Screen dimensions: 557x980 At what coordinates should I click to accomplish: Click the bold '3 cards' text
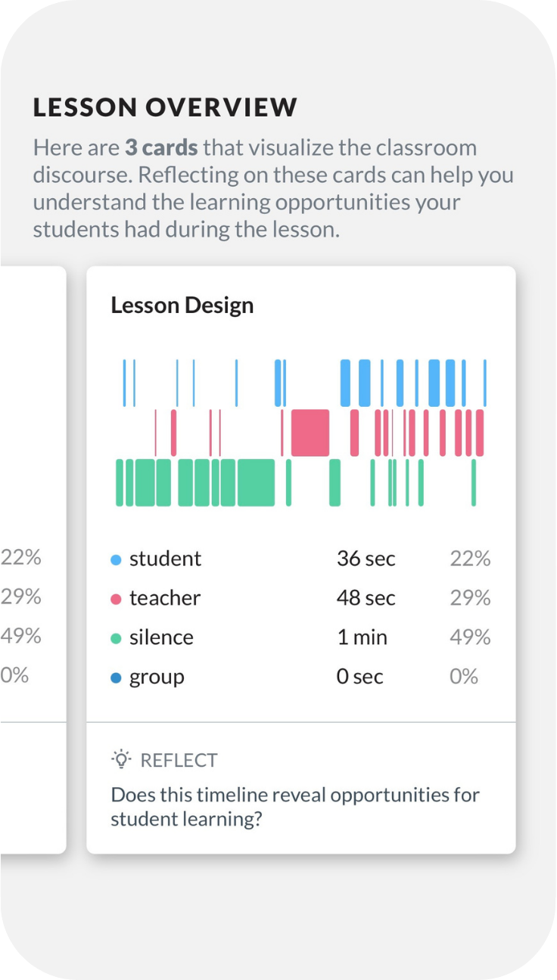pos(162,147)
